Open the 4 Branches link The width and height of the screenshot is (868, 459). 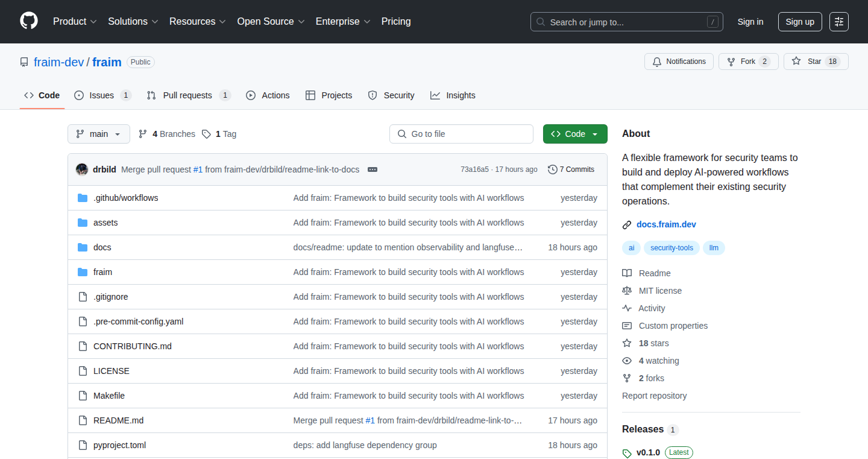[x=167, y=134]
